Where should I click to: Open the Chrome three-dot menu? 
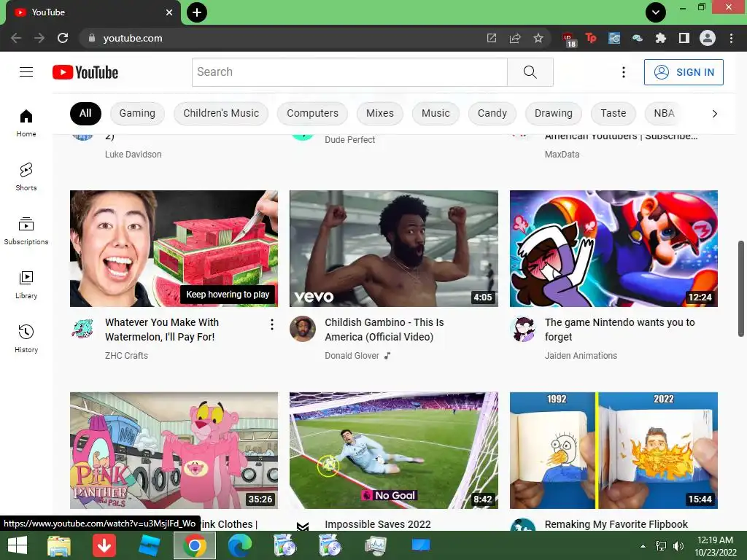[x=731, y=38]
